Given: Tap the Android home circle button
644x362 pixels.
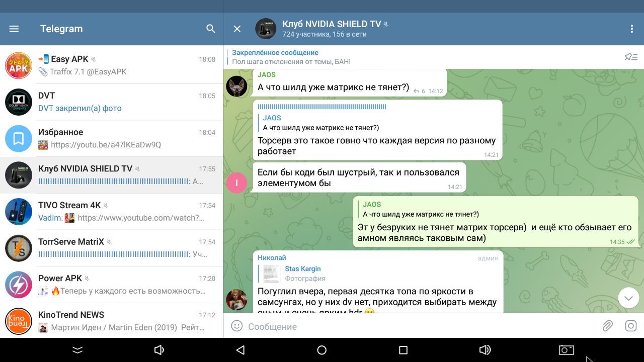Looking at the screenshot, I should [x=322, y=350].
